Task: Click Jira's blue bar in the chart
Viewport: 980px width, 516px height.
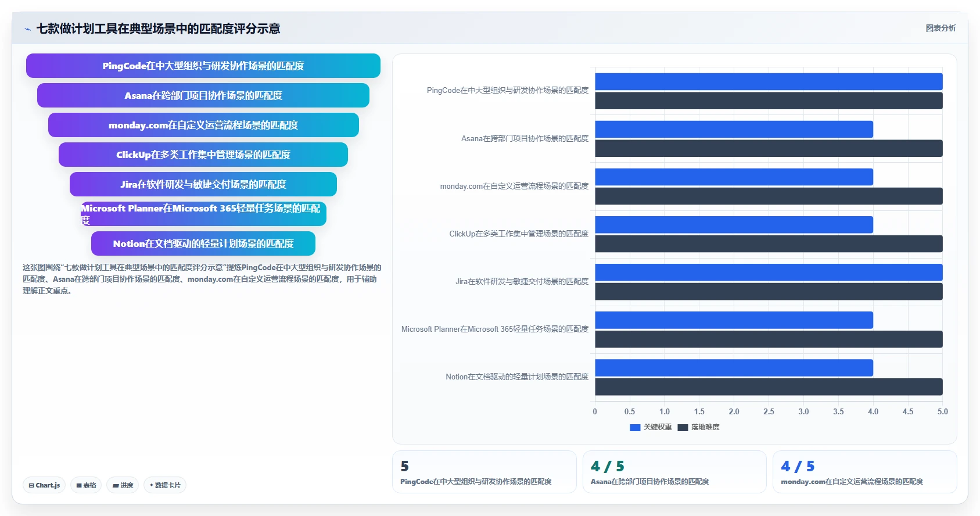Action: click(x=769, y=272)
